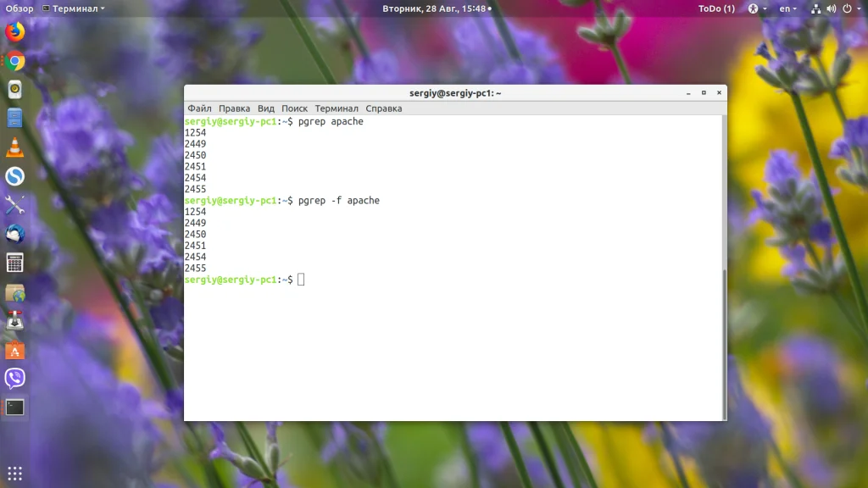Open Thunderbird mail icon in dock
This screenshot has width=868, height=488.
15,234
